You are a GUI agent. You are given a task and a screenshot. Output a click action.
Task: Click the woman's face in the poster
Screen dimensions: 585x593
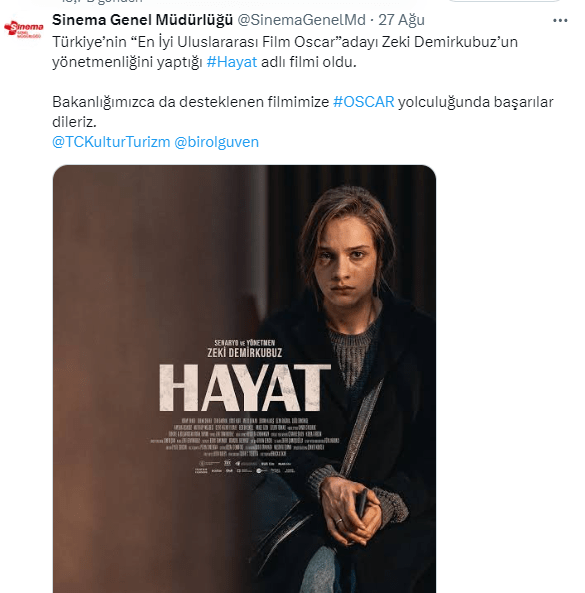pos(346,265)
